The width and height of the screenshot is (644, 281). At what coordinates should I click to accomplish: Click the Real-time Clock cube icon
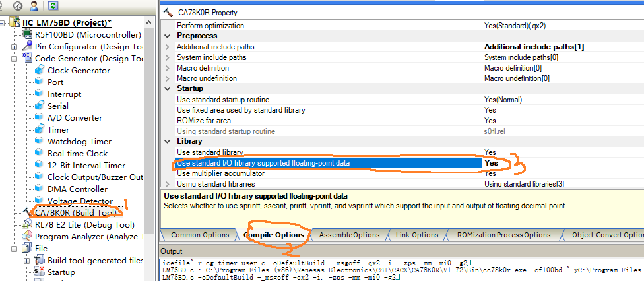40,153
